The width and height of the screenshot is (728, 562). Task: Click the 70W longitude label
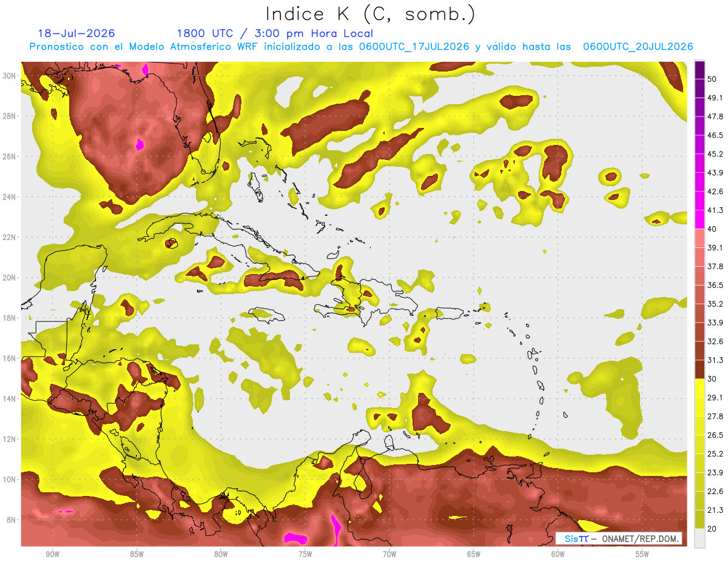coord(389,554)
